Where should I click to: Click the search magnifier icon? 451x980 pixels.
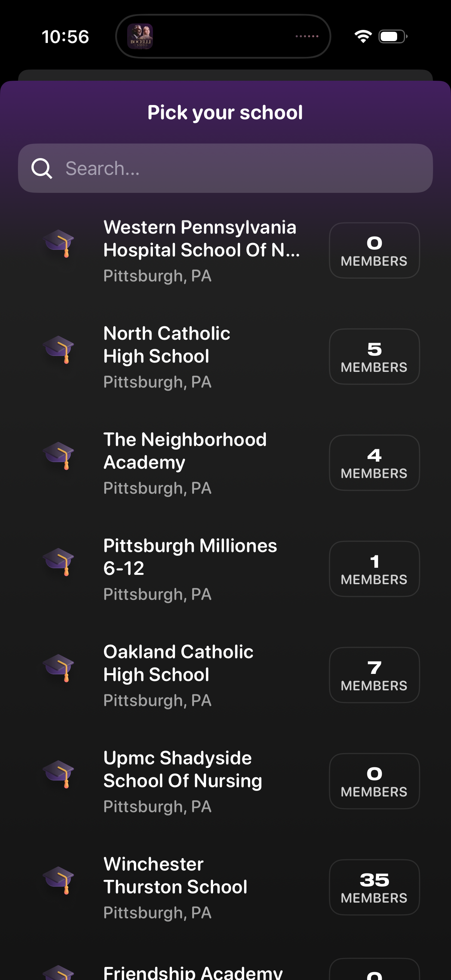42,169
